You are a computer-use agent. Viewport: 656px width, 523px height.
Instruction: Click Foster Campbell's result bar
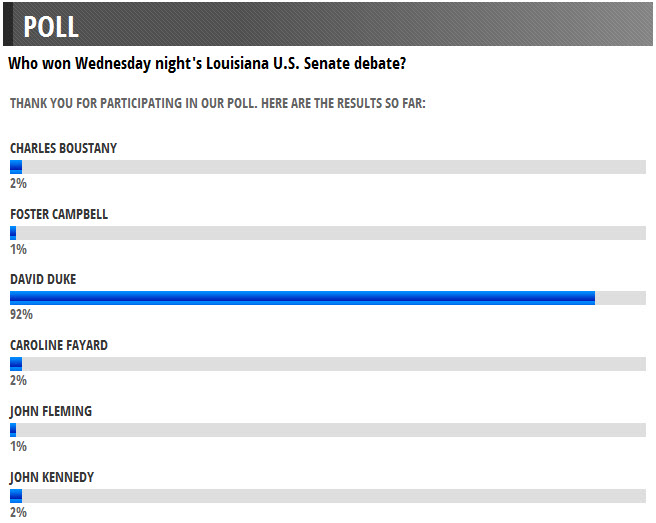[328, 233]
